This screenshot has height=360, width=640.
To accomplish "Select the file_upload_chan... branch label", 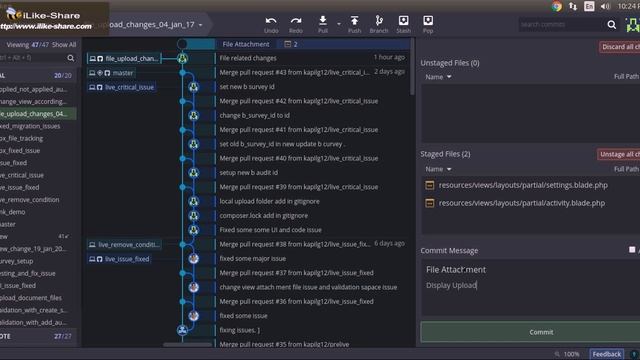I will (x=124, y=58).
